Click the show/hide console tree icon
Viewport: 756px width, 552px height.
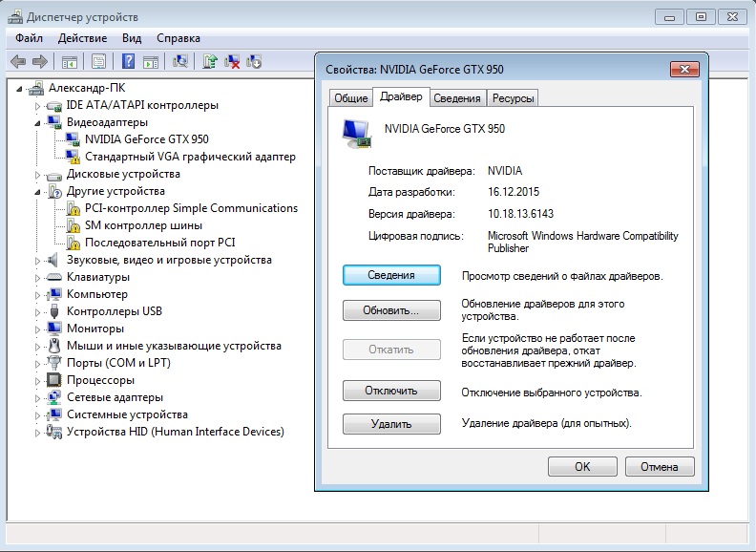[x=70, y=62]
